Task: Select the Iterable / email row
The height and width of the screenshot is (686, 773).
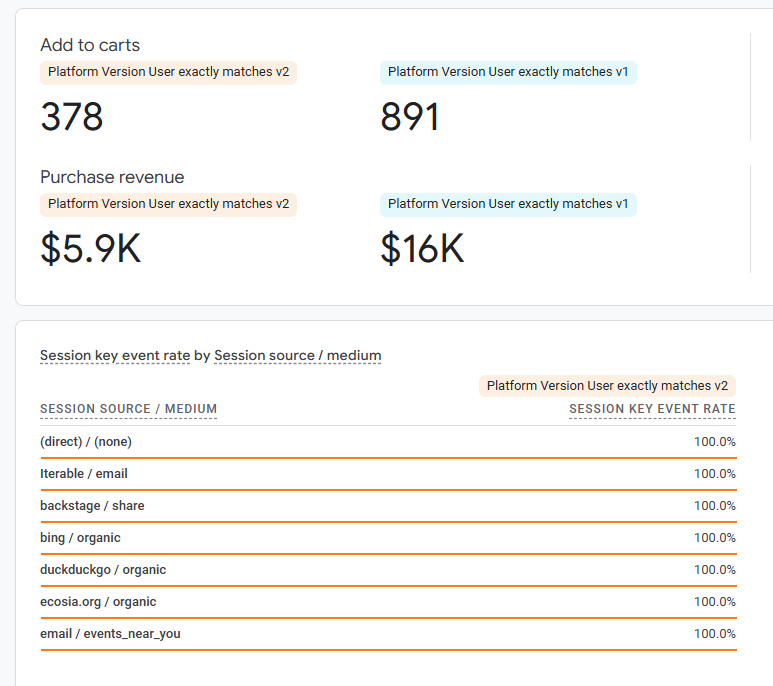Action: 388,474
